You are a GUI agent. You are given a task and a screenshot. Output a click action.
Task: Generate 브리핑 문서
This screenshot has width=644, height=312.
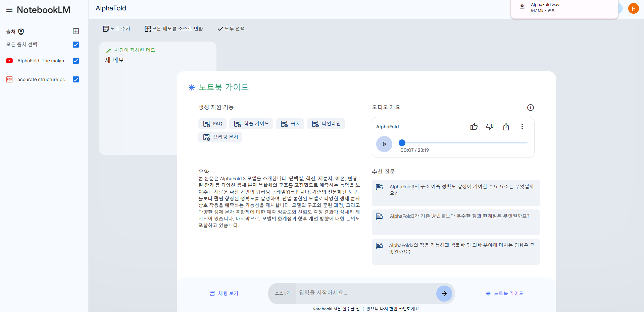click(220, 137)
